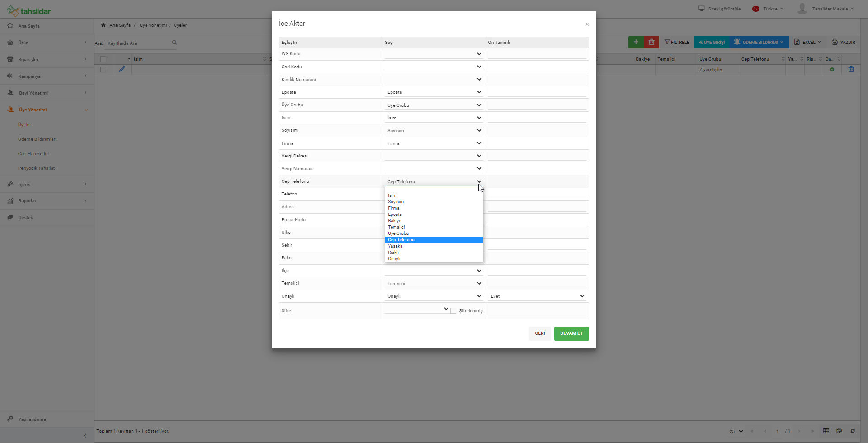Screen dimensions: 868x443
Task: Open the Eposta mapping dropdown
Action: click(x=434, y=92)
